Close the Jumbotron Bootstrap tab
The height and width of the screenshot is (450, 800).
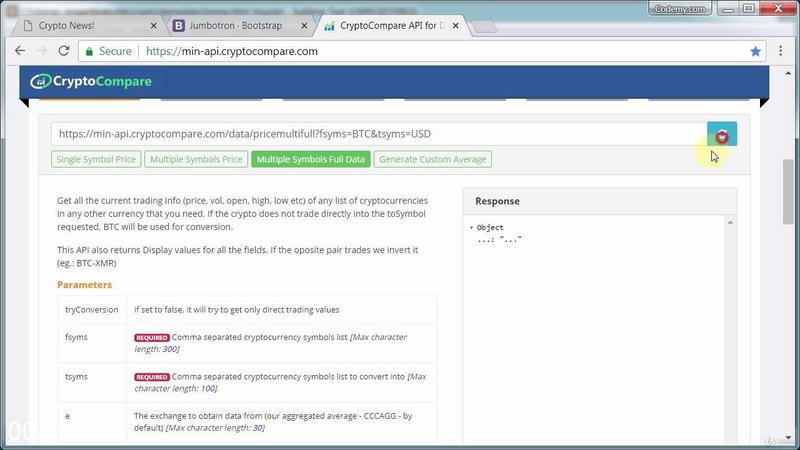click(304, 26)
